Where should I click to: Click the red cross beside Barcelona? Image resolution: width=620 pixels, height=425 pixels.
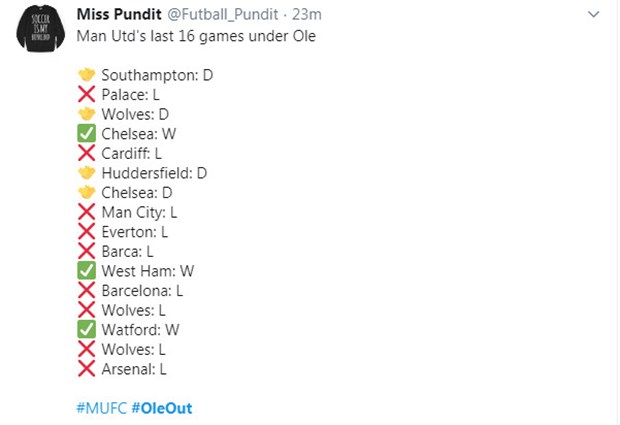87,291
